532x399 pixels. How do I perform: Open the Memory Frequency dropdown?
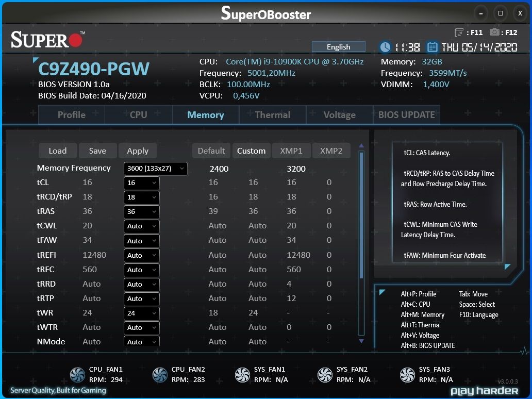tap(155, 168)
